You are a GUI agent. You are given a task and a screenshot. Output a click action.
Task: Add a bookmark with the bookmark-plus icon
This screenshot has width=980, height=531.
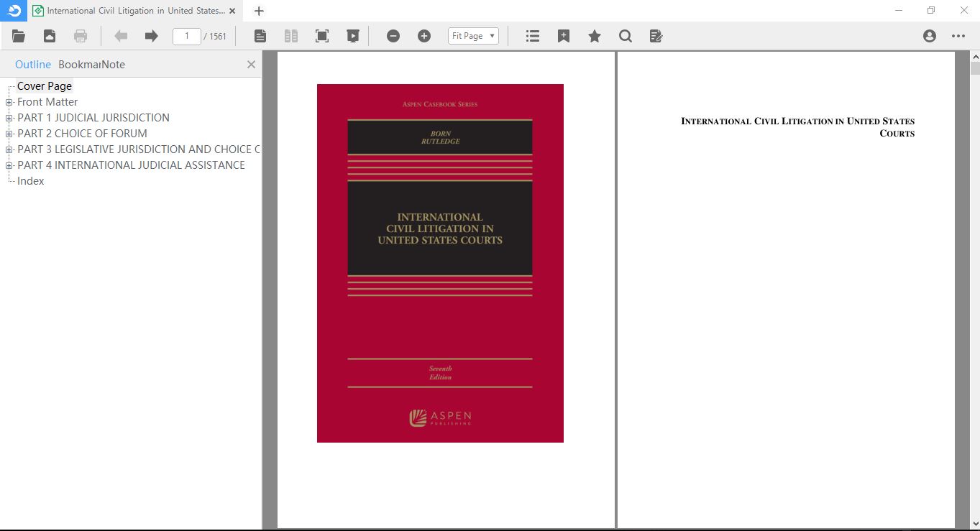click(x=564, y=36)
